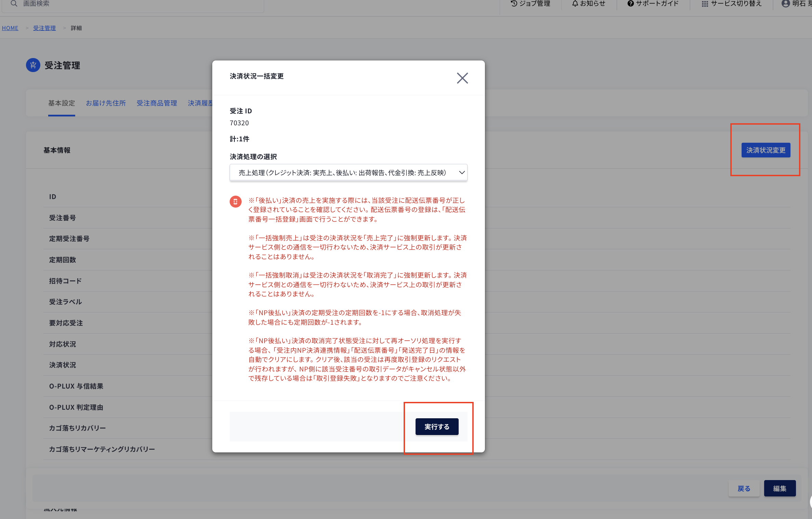Switch to the 基本設定 tab
Screen dimensions: 812x519
(62, 103)
